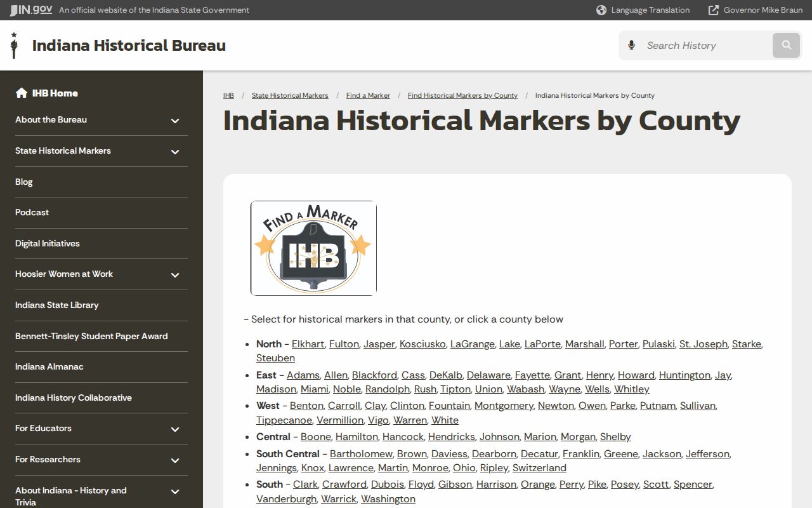Activate the microphone voice search icon
This screenshot has width=812, height=508.
[x=631, y=45]
